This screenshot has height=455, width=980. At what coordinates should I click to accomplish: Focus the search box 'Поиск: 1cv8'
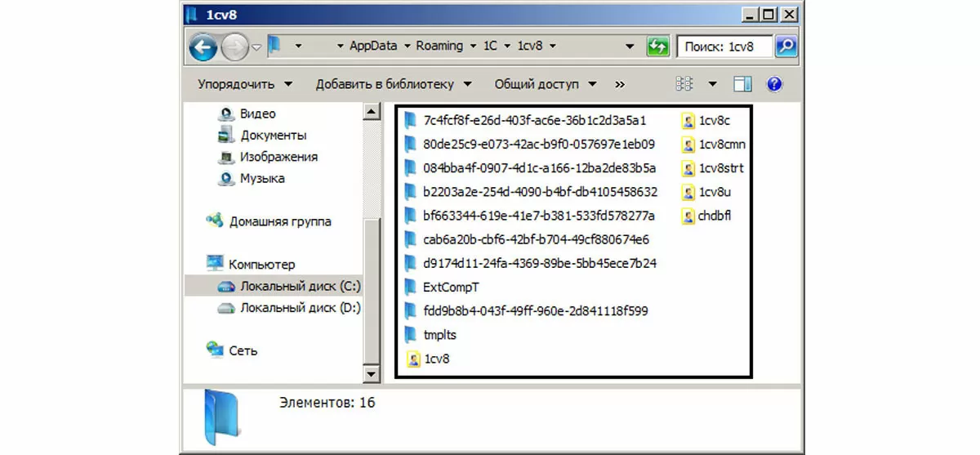[x=724, y=47]
